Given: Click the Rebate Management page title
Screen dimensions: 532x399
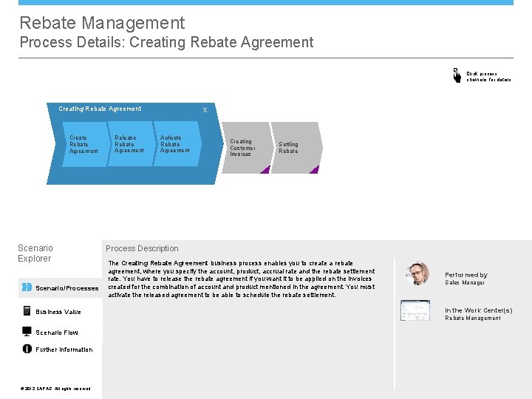Looking at the screenshot, I should (x=102, y=23).
